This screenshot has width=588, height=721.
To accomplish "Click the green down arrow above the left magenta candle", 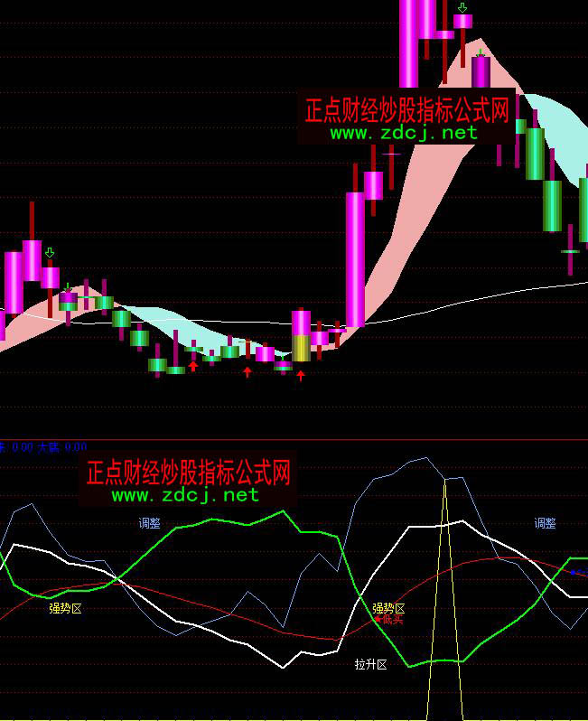I will [x=50, y=253].
